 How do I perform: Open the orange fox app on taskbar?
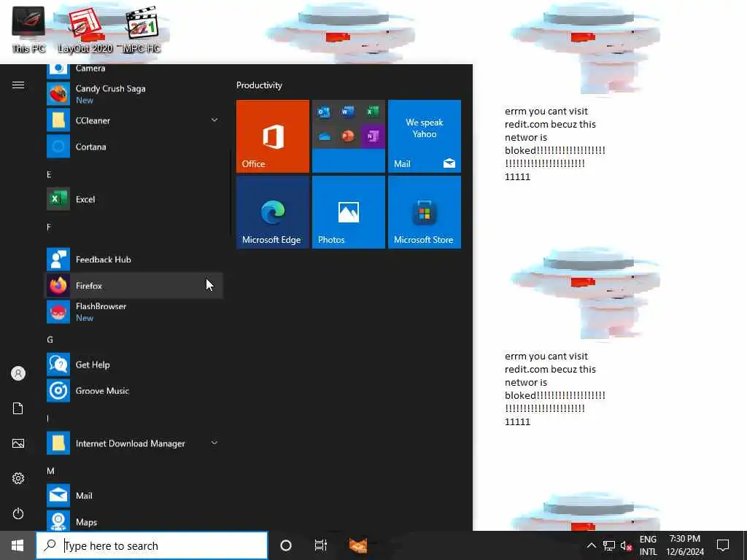358,545
